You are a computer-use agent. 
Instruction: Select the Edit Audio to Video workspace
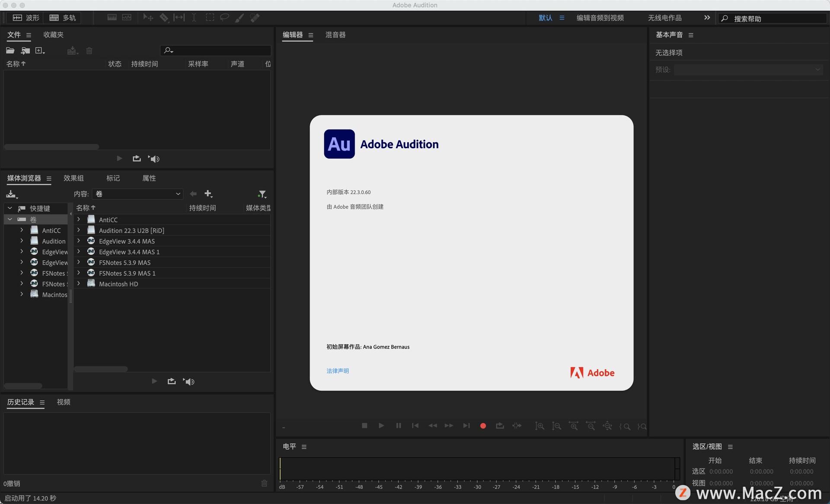coord(600,18)
